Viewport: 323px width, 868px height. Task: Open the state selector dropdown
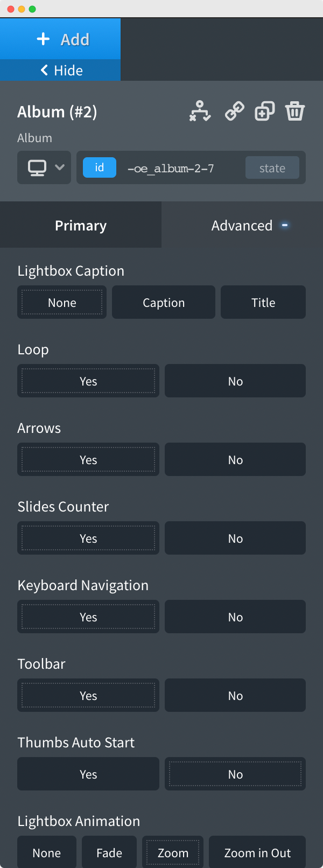pyautogui.click(x=272, y=168)
